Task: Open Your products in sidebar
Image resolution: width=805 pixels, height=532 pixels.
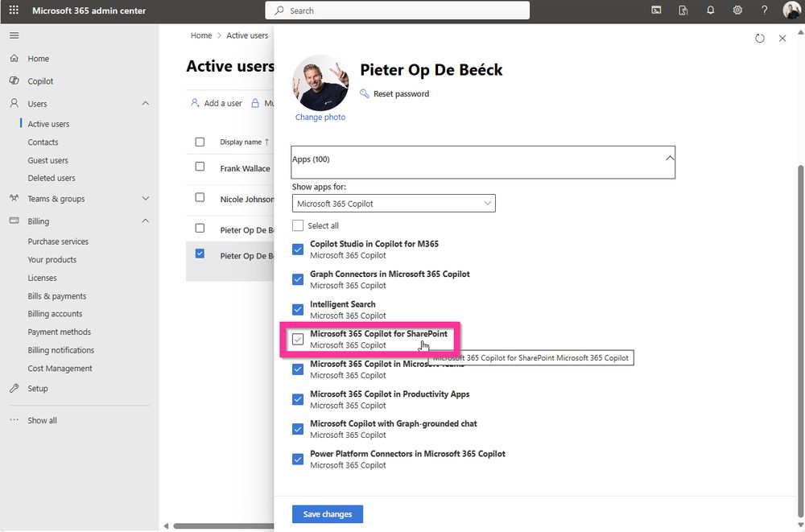Action: pos(52,260)
